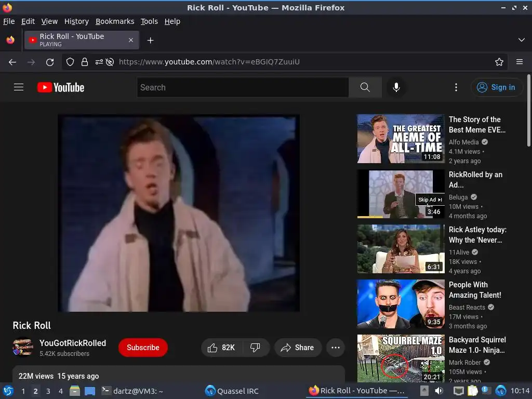
Task: Open the volume speaker tray icon
Action: [439, 391]
